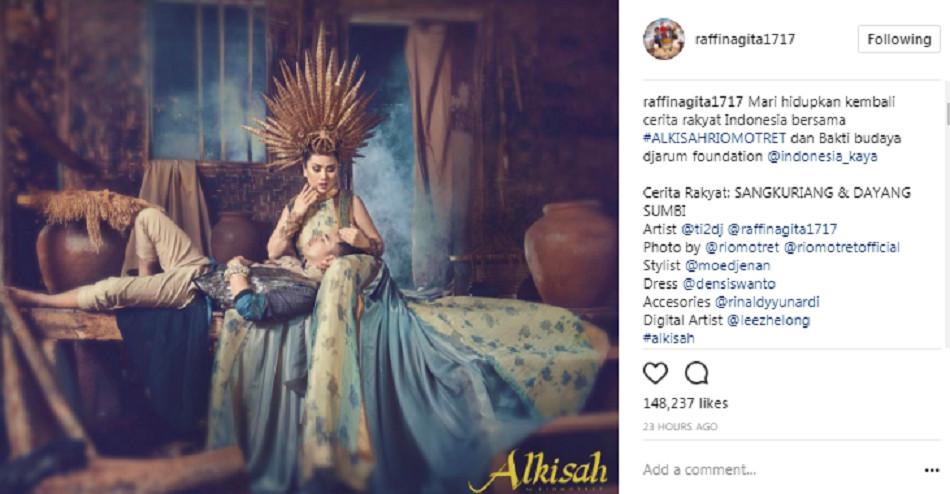Image resolution: width=950 pixels, height=494 pixels.
Task: Open @riomotretofficial profile link
Action: tap(842, 247)
